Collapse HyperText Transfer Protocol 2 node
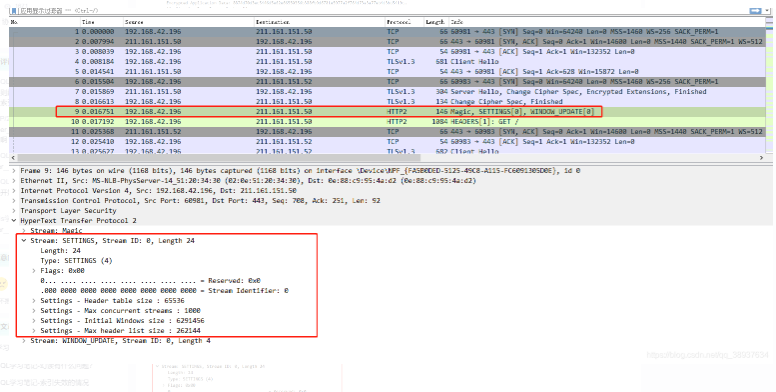Viewport: 776px width, 392px height. 13,221
